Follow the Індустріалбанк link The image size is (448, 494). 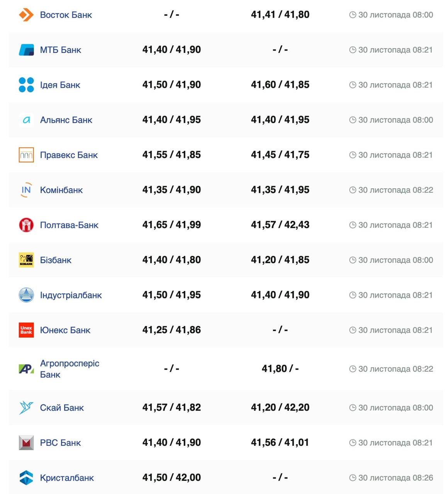71,295
